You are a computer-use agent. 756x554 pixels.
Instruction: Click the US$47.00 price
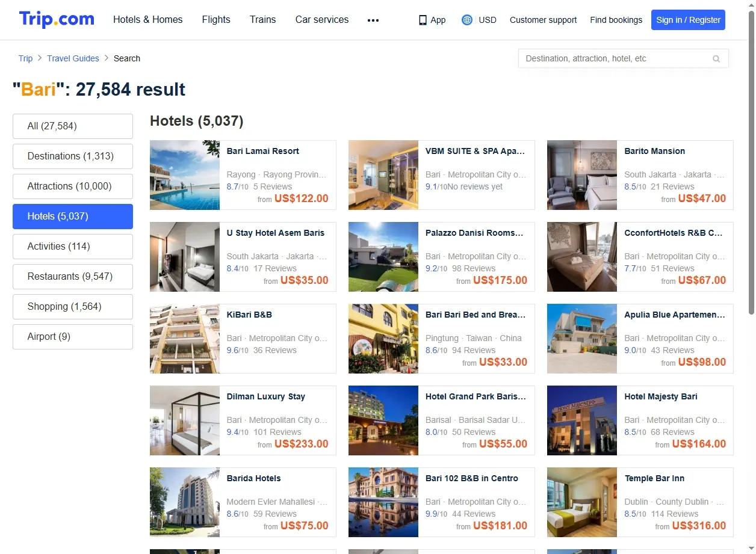tap(702, 199)
